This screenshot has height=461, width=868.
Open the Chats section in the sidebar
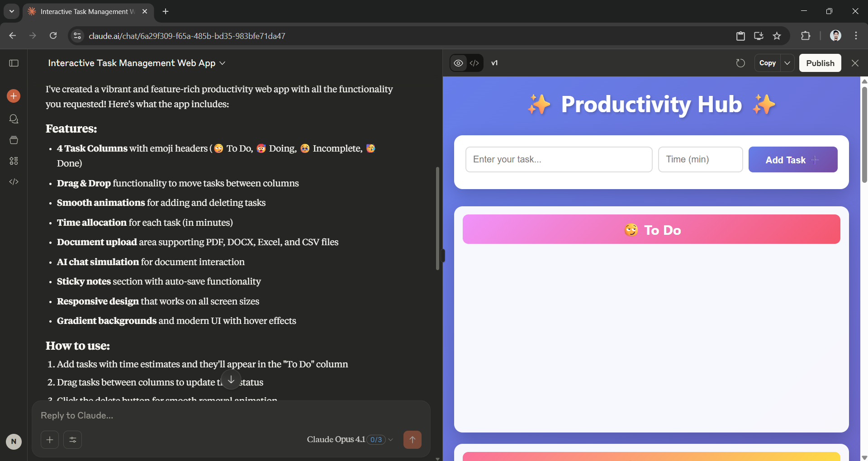(14, 119)
